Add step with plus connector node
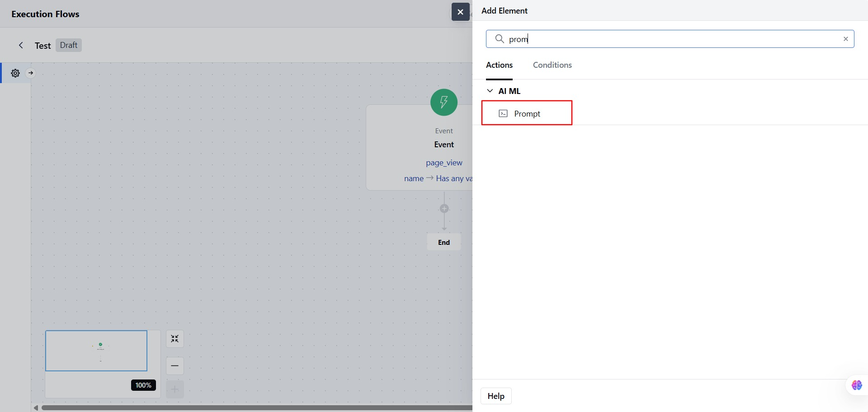 [444, 208]
